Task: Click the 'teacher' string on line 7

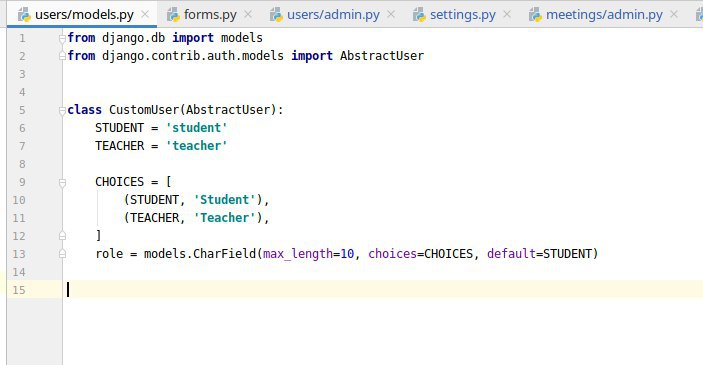Action: [196, 146]
